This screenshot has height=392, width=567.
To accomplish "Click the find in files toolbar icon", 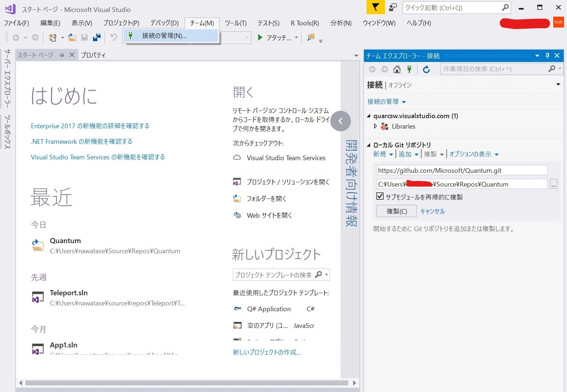I will 311,37.
